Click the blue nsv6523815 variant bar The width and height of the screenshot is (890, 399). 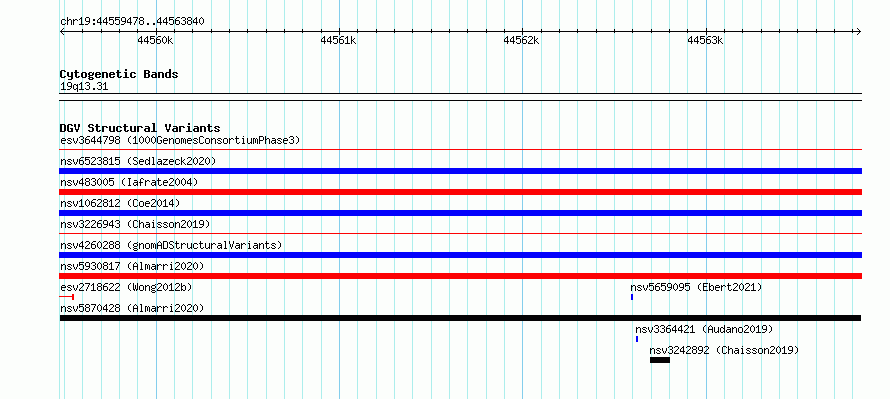point(461,171)
